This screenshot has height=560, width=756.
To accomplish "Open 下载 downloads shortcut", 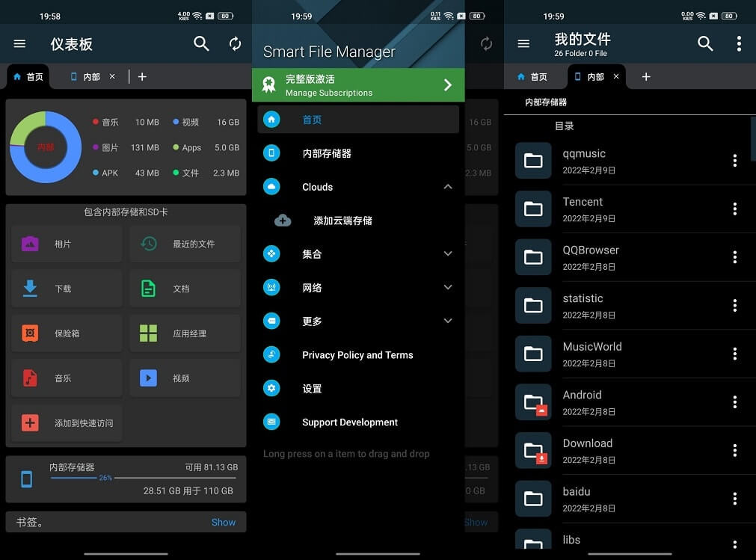I will [67, 288].
